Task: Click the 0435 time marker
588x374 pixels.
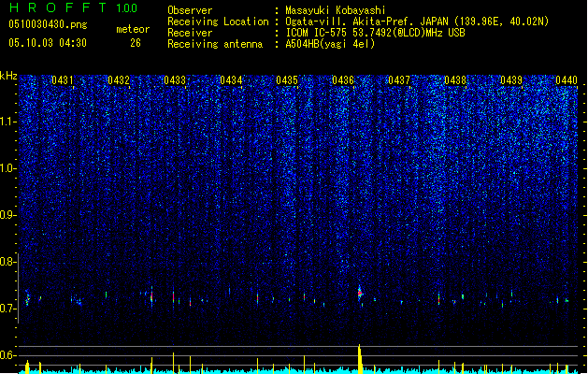Action: click(x=287, y=80)
